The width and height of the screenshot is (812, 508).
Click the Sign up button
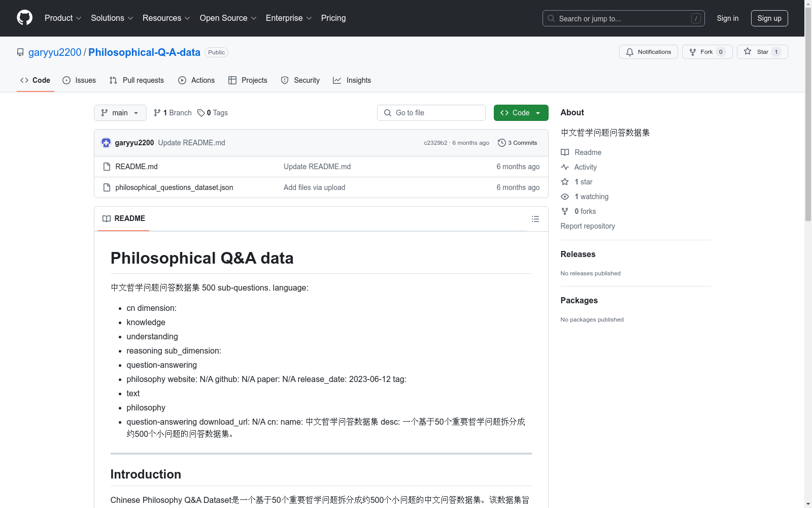pos(769,18)
